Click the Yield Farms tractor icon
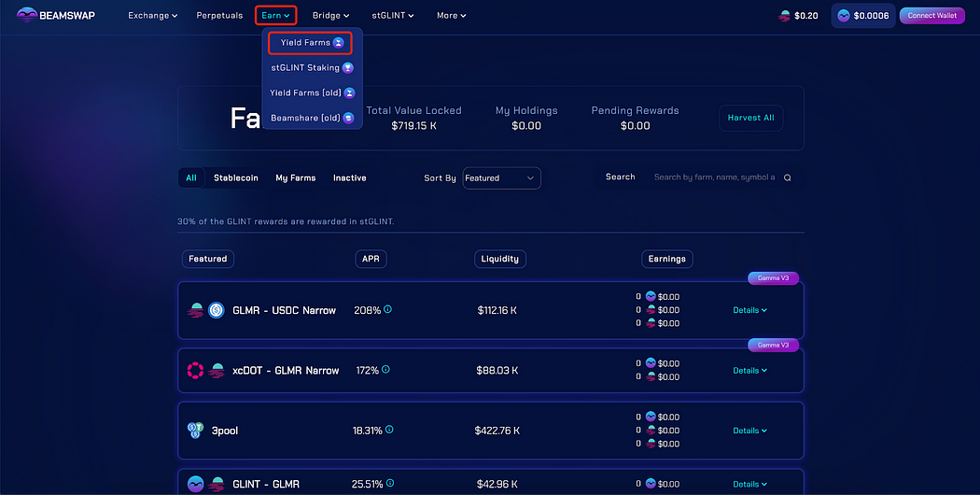Image resolution: width=980 pixels, height=495 pixels. tap(338, 43)
